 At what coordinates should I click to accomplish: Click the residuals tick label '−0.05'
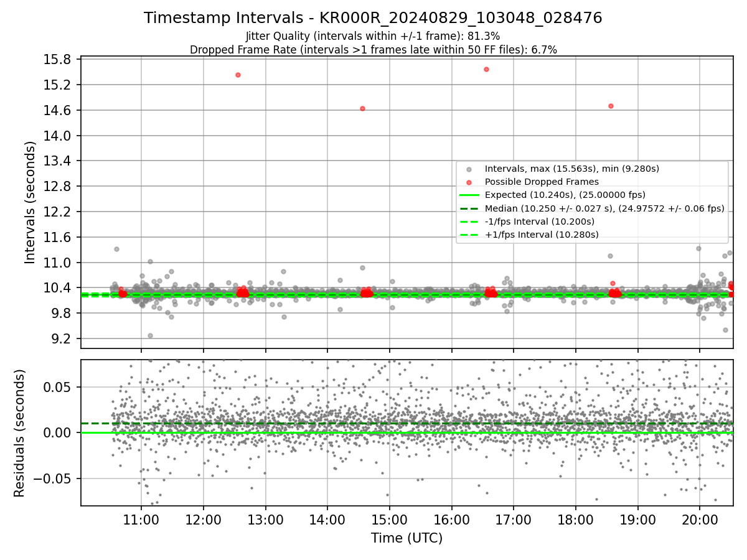pyautogui.click(x=52, y=479)
